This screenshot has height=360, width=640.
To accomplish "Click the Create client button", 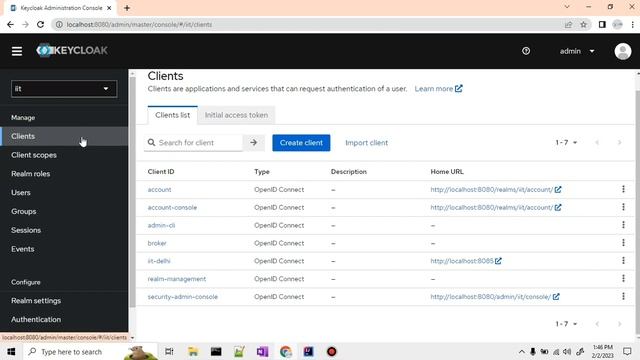I will (301, 143).
